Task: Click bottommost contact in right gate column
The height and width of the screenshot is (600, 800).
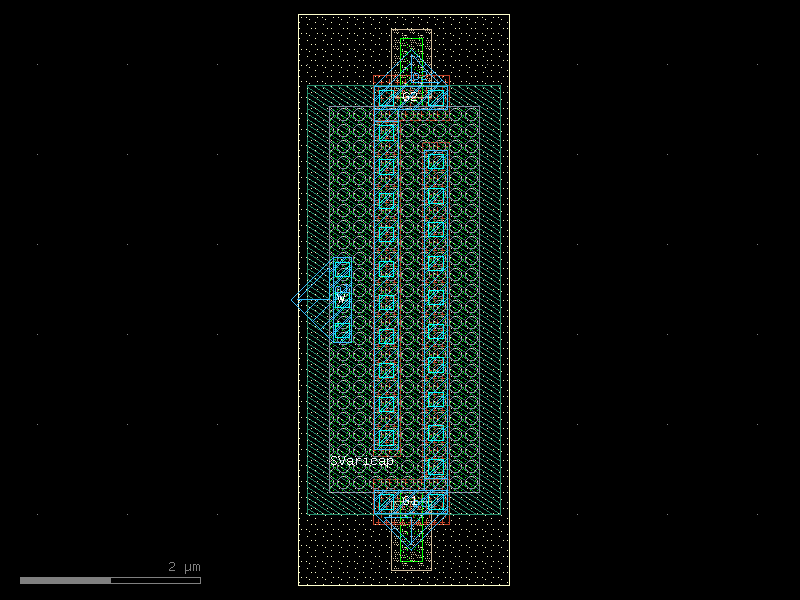Action: click(x=436, y=467)
